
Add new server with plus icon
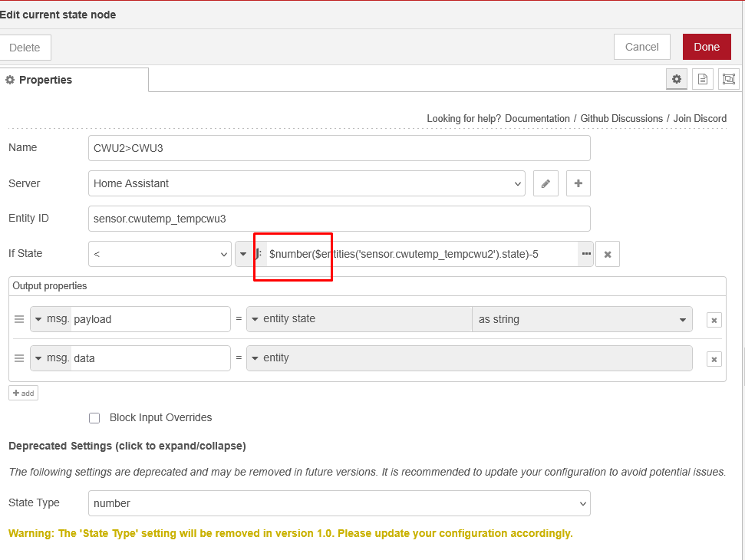click(578, 183)
